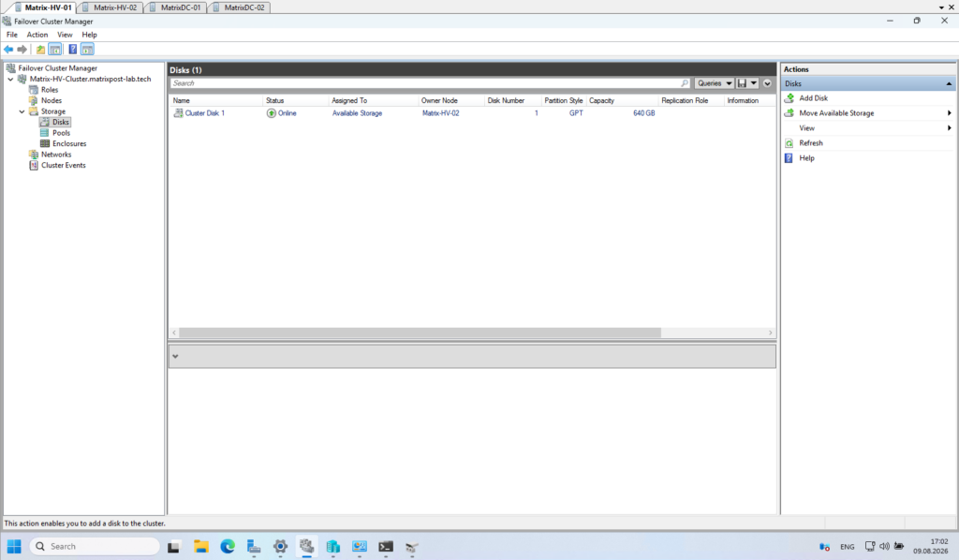Screen dimensions: 959x560
Task: Click Move Available Storage action
Action: (x=836, y=113)
